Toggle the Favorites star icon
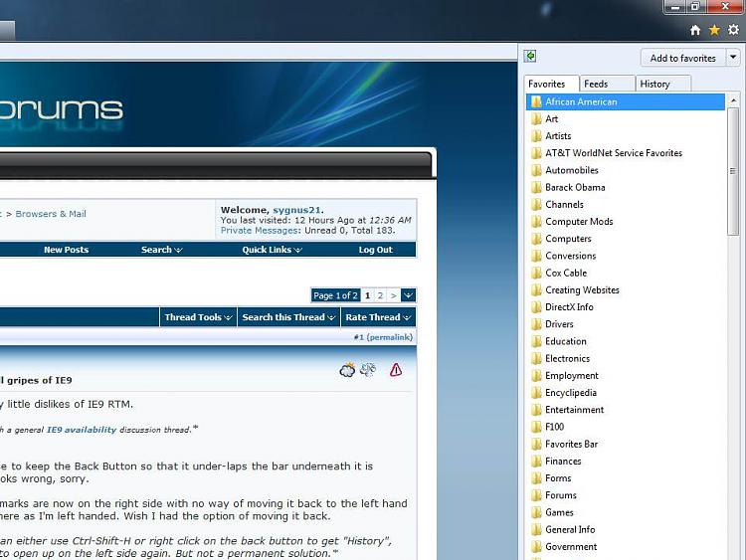The height and width of the screenshot is (560, 746). click(714, 30)
